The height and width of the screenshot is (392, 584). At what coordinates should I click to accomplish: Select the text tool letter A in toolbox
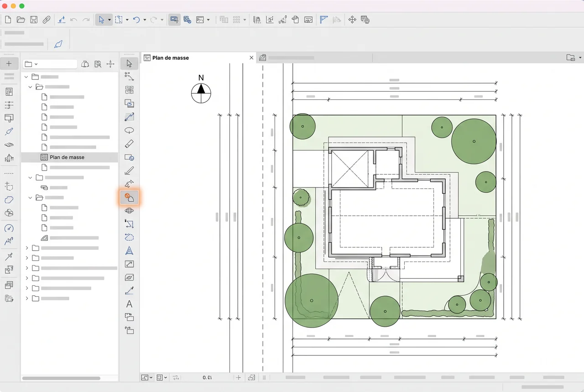[x=129, y=304]
